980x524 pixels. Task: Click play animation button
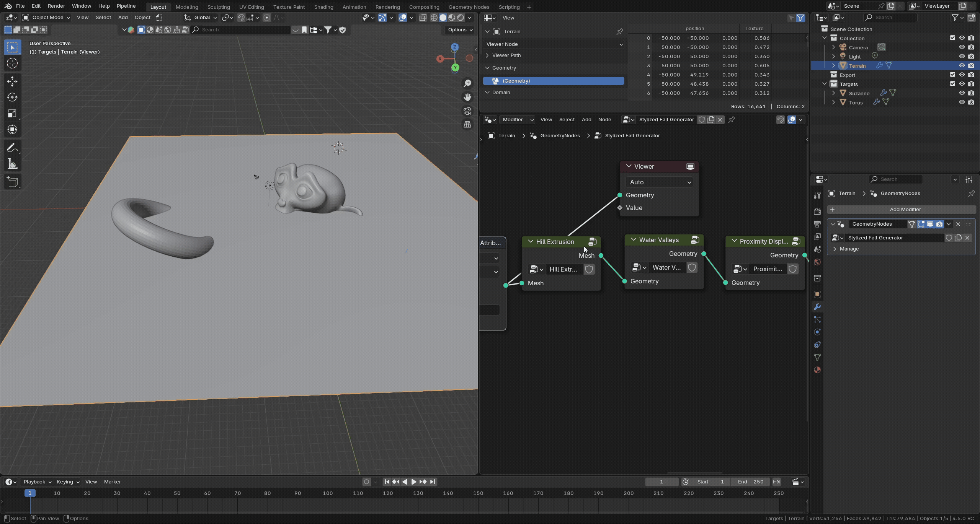pyautogui.click(x=414, y=482)
